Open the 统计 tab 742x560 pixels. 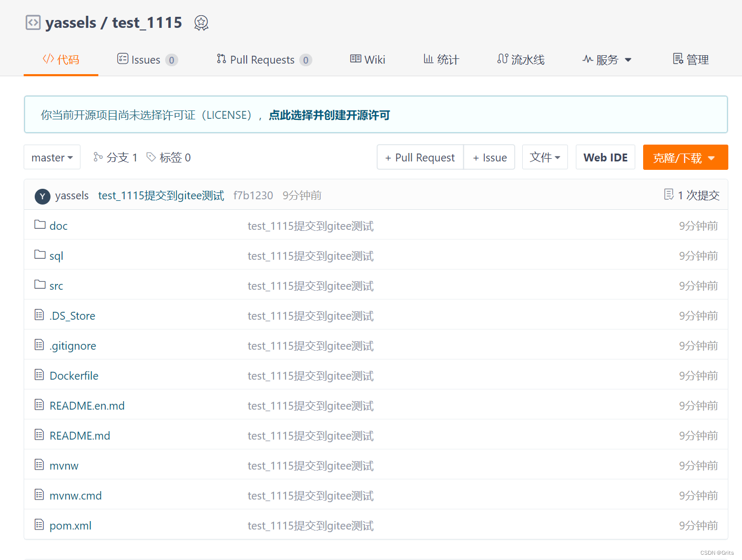(x=441, y=60)
